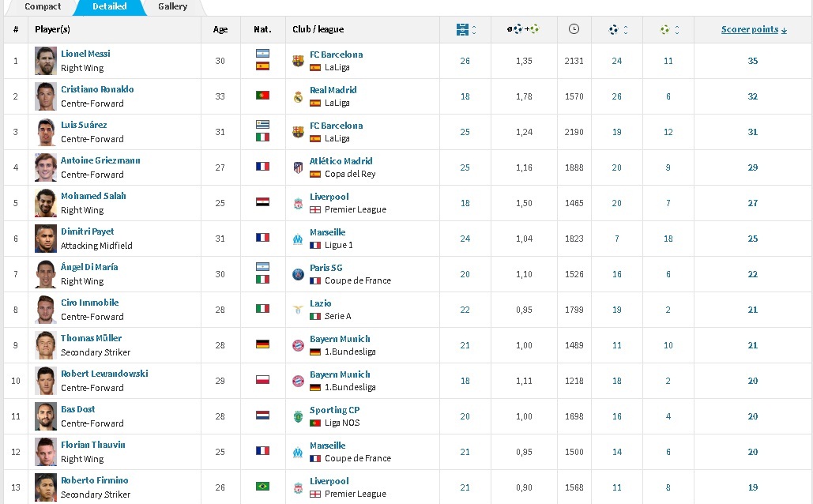The height and width of the screenshot is (504, 813).
Task: Switch to the Gallery tab
Action: [x=172, y=6]
